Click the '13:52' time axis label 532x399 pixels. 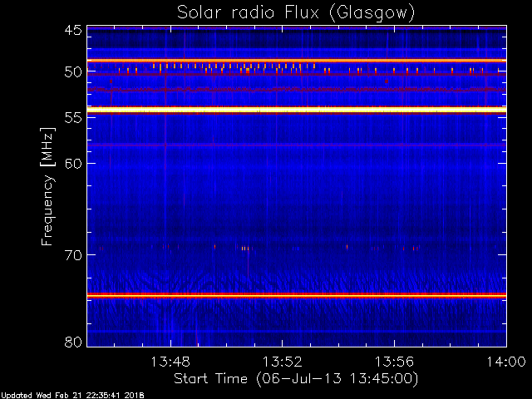(x=283, y=362)
